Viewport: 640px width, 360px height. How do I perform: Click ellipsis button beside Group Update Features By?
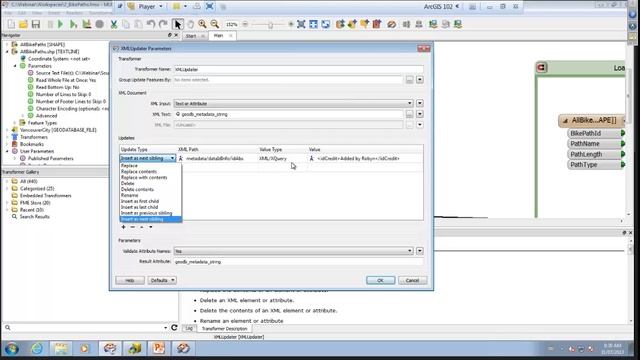pyautogui.click(x=409, y=80)
